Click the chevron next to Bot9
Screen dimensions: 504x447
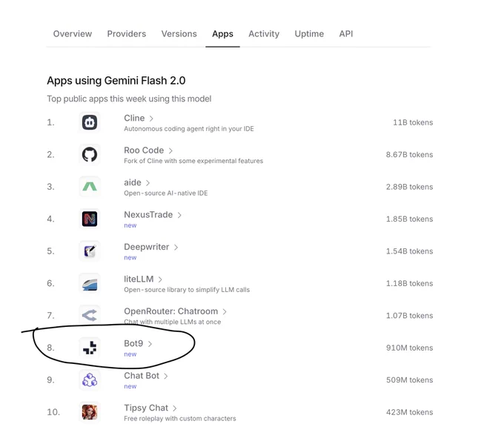150,344
